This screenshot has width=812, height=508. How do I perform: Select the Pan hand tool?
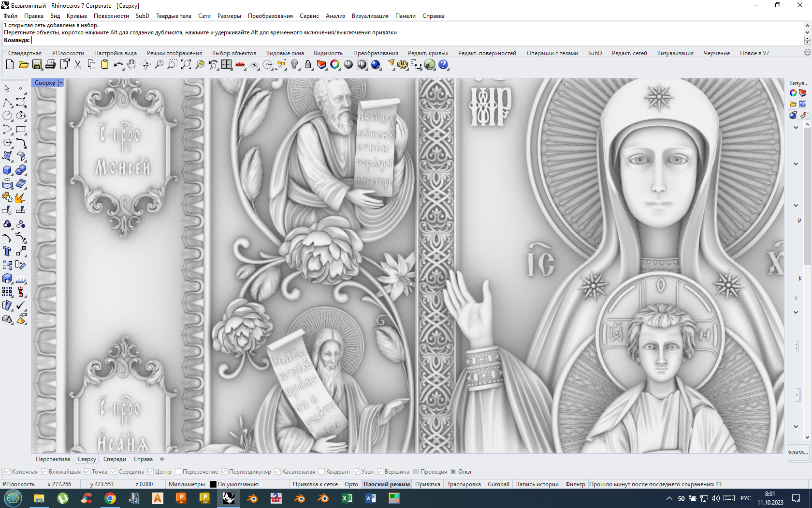coord(131,64)
